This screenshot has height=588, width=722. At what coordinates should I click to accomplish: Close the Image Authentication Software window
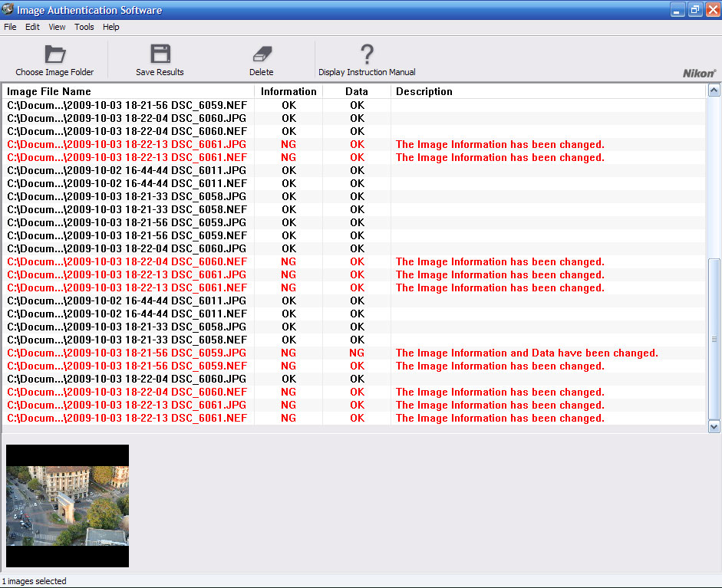713,10
